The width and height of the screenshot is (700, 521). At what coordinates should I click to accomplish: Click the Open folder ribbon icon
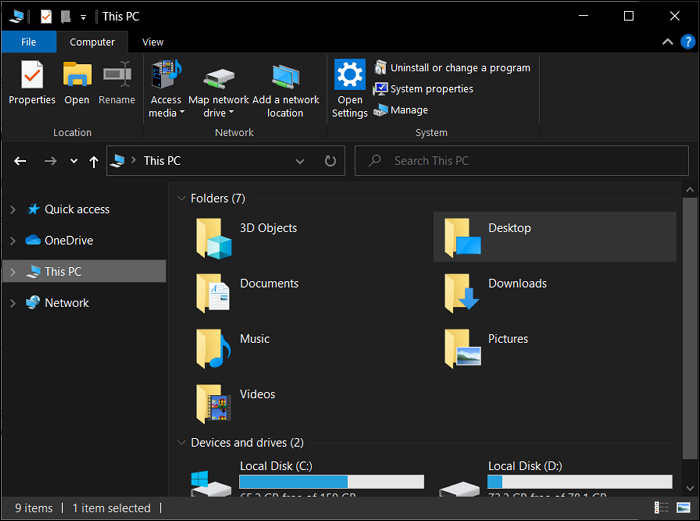point(77,75)
